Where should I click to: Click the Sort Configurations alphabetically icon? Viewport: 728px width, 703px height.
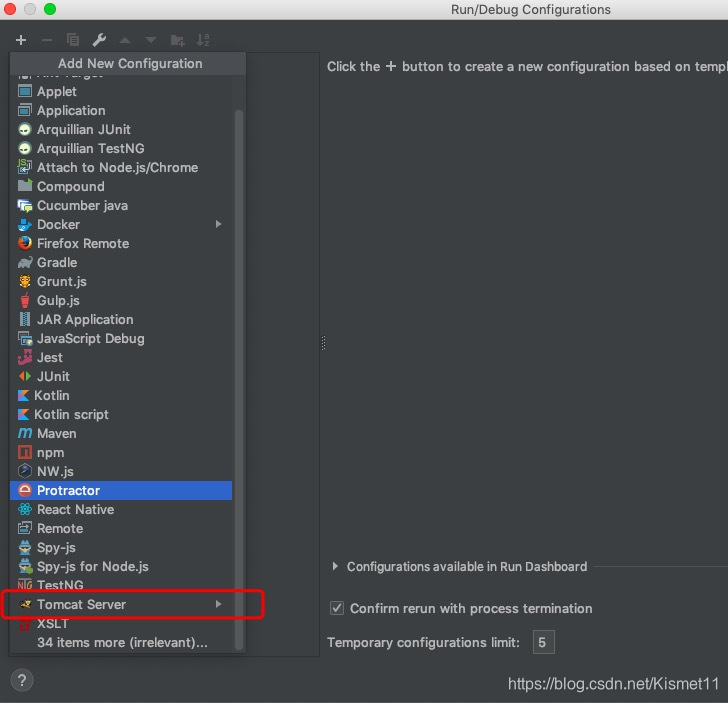(203, 40)
